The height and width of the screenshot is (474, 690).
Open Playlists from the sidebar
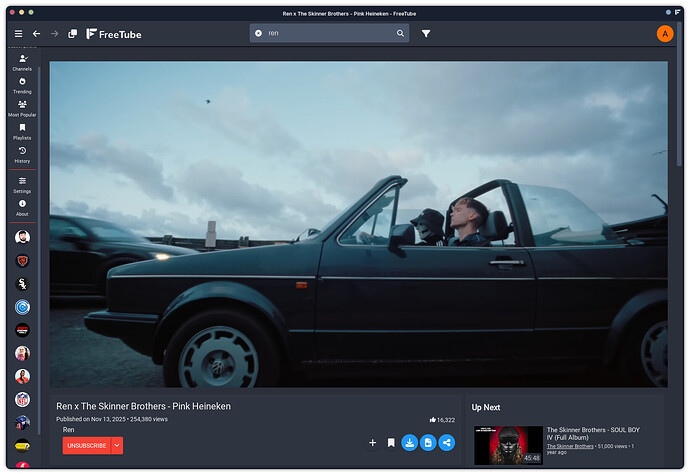[x=22, y=131]
